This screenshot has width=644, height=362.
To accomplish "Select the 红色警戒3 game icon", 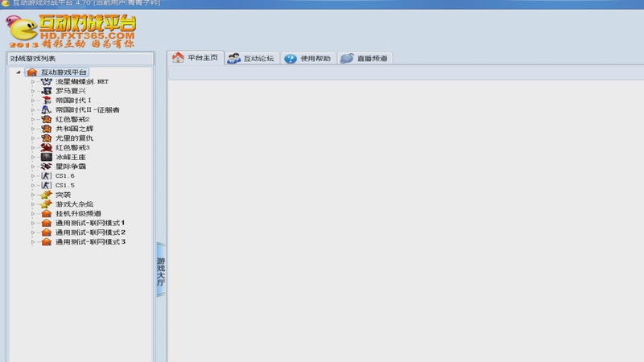I will [x=47, y=147].
